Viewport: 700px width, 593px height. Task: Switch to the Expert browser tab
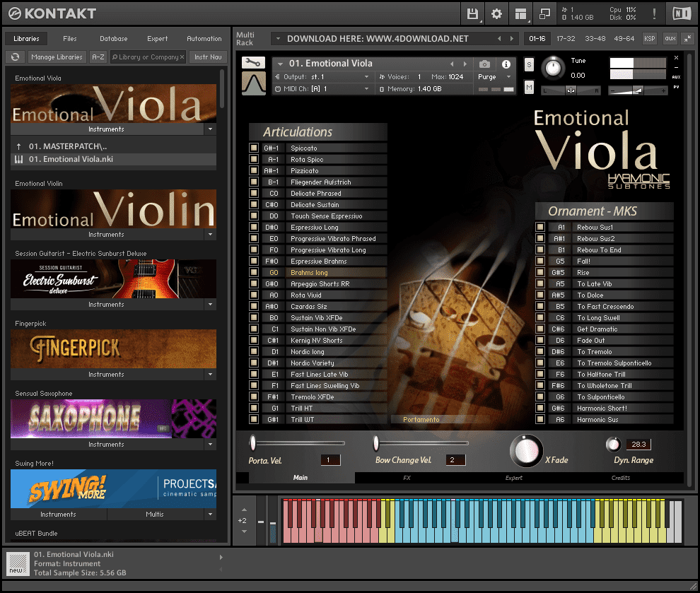(x=157, y=39)
